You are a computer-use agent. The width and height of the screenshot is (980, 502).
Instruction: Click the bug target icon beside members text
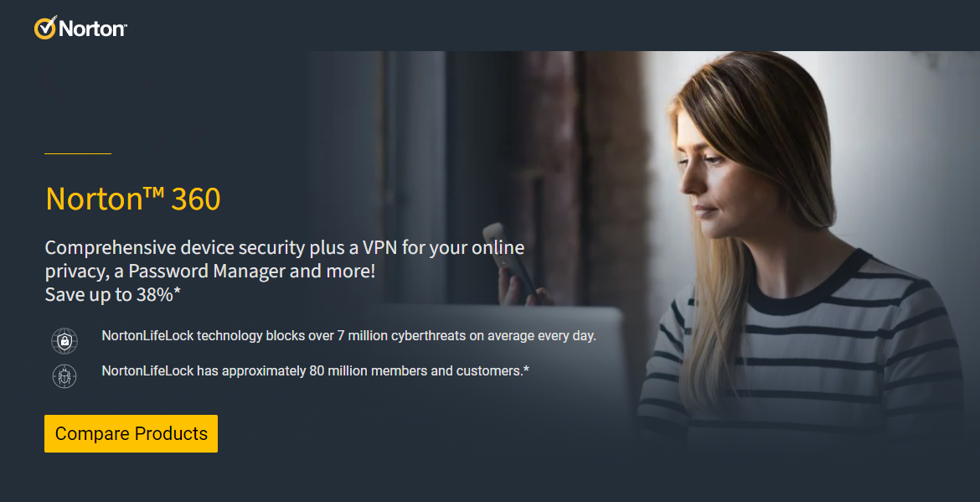point(64,375)
